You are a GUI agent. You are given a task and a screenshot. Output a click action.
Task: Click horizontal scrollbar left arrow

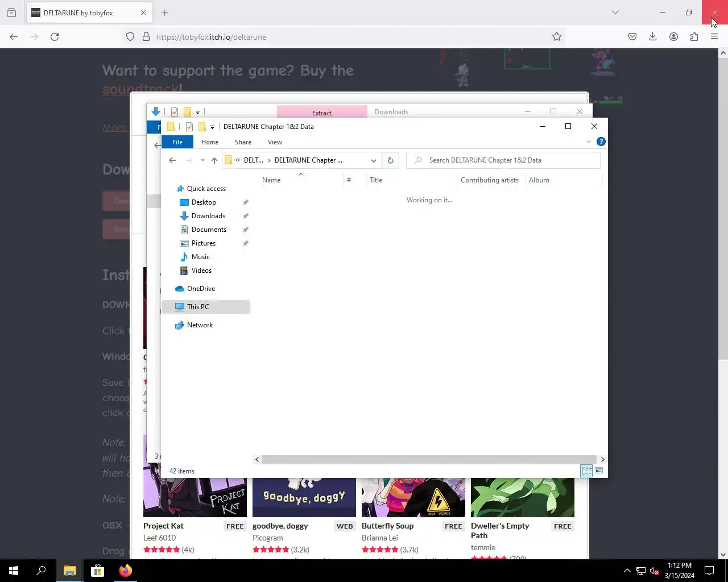257,459
